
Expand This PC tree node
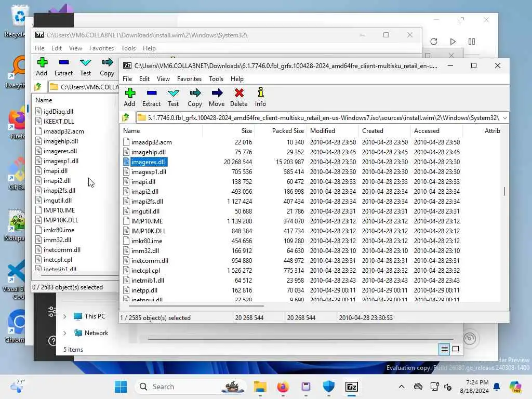tap(65, 316)
